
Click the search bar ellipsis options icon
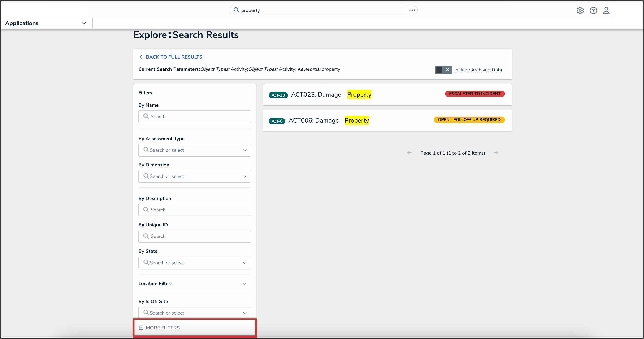[x=412, y=10]
